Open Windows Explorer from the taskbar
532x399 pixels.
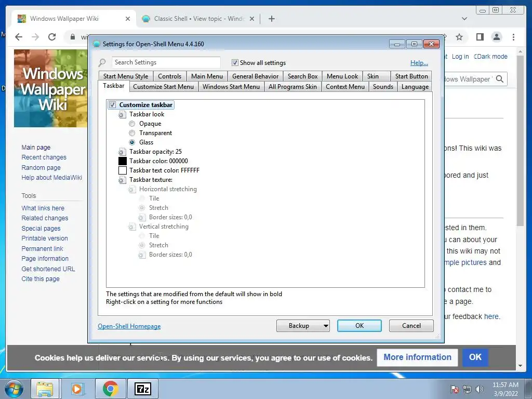[x=45, y=389]
